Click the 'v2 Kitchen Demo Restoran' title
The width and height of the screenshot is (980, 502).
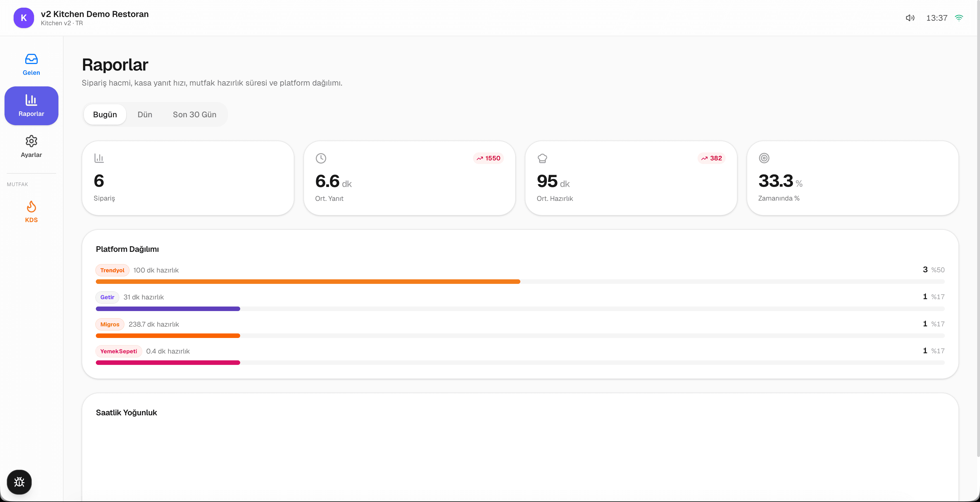[95, 14]
